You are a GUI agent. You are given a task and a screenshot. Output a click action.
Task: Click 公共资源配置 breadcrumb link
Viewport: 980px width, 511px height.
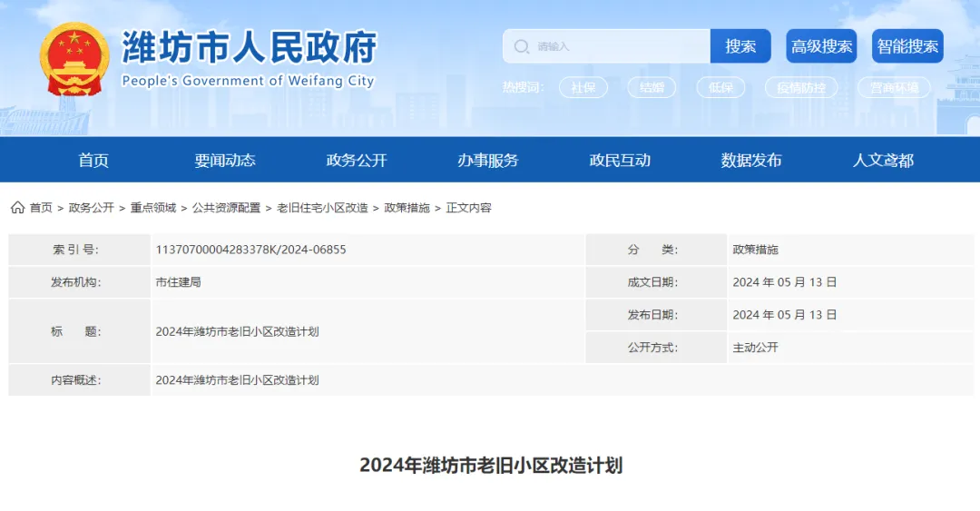pos(226,208)
